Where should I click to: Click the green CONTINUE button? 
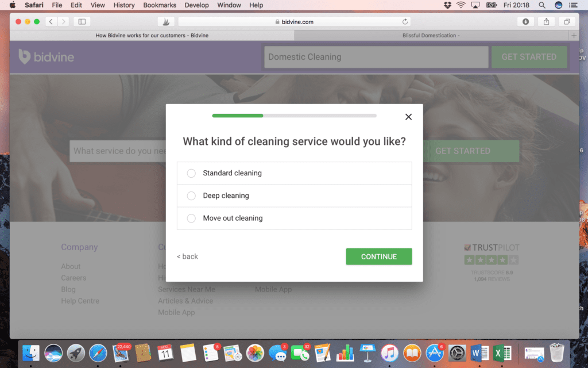[x=379, y=256]
